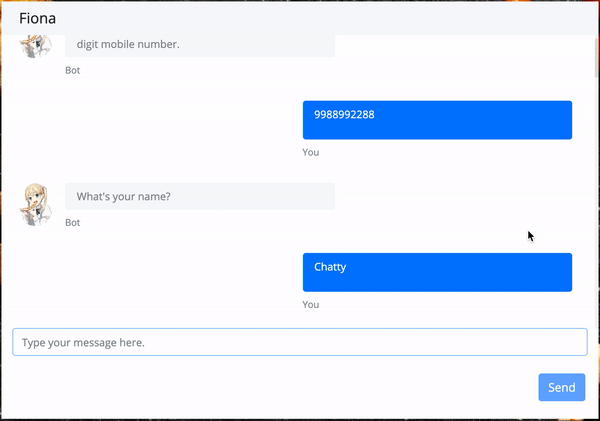This screenshot has width=600, height=421.
Task: Click the Send button
Action: [561, 387]
